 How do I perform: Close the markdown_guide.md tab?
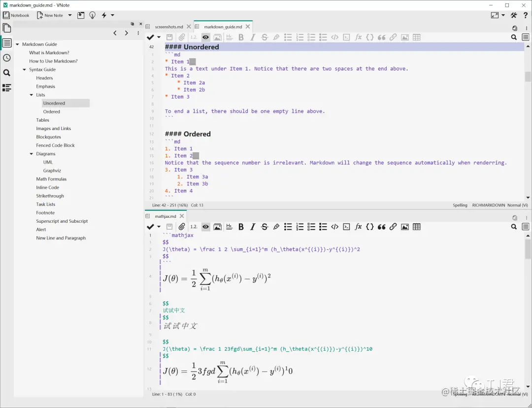pos(248,27)
